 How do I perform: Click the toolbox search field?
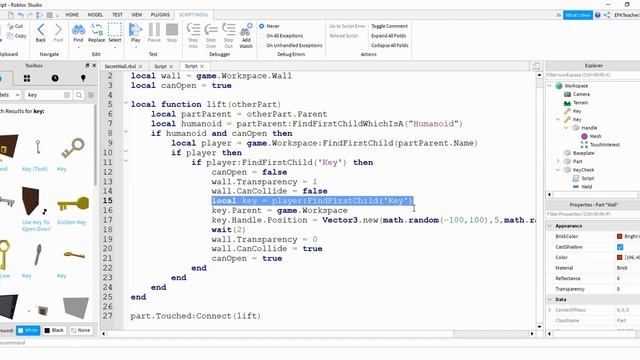pos(44,95)
